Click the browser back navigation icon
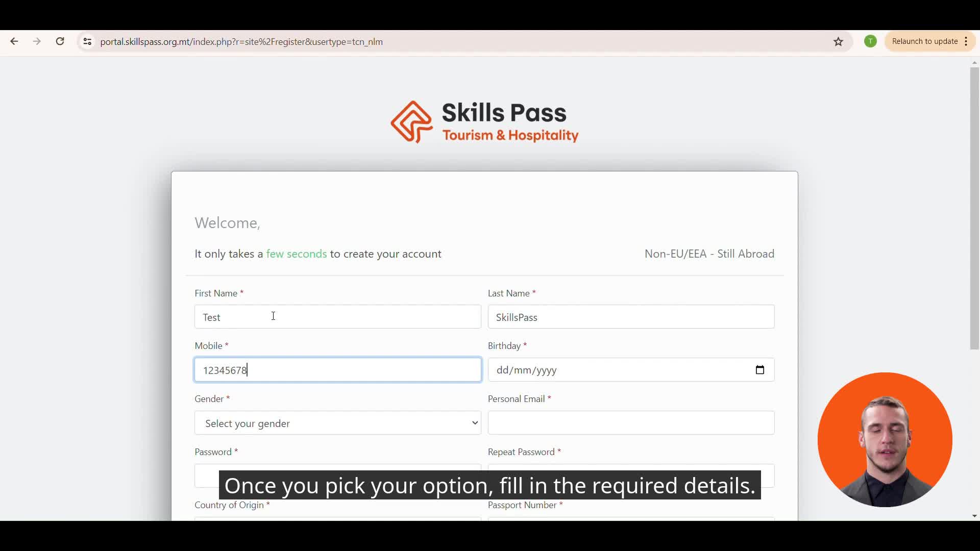Screen dimensions: 980x551 [14, 41]
